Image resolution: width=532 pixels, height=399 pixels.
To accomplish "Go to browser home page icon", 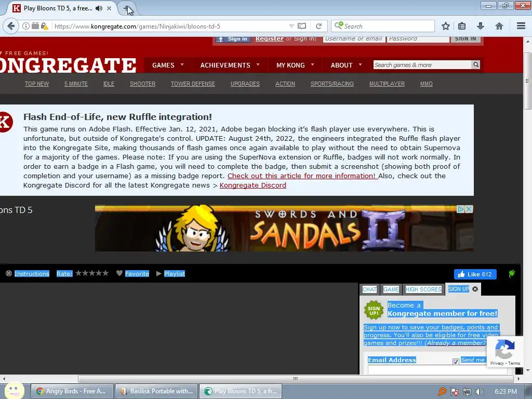I will click(499, 26).
